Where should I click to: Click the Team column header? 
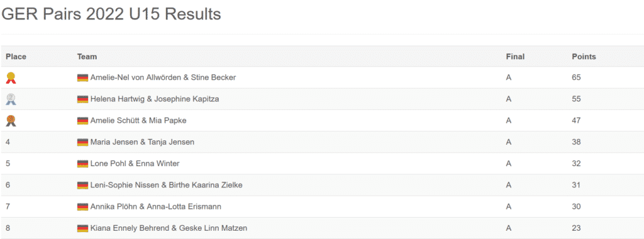point(87,57)
